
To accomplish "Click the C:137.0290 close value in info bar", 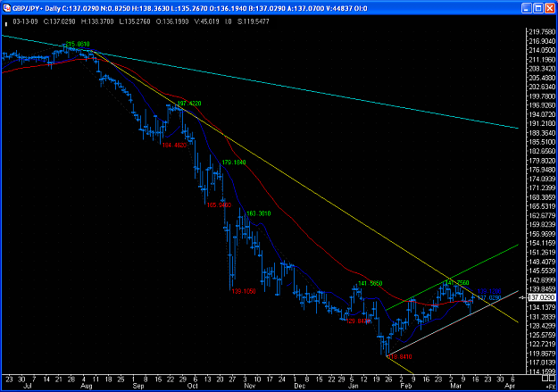I will click(60, 21).
